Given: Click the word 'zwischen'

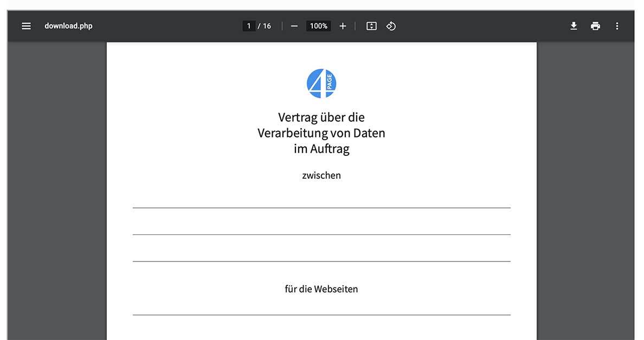Looking at the screenshot, I should 321,175.
